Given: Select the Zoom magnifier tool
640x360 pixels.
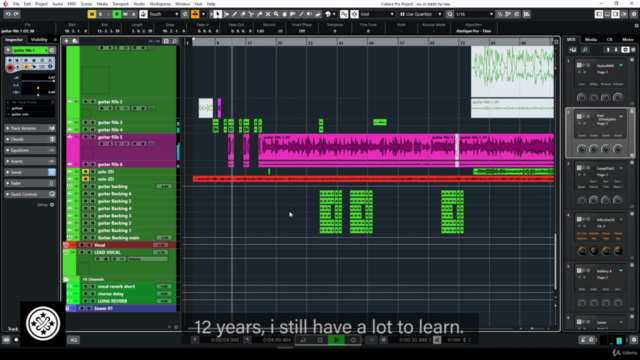Looking at the screenshot, I should point(276,14).
